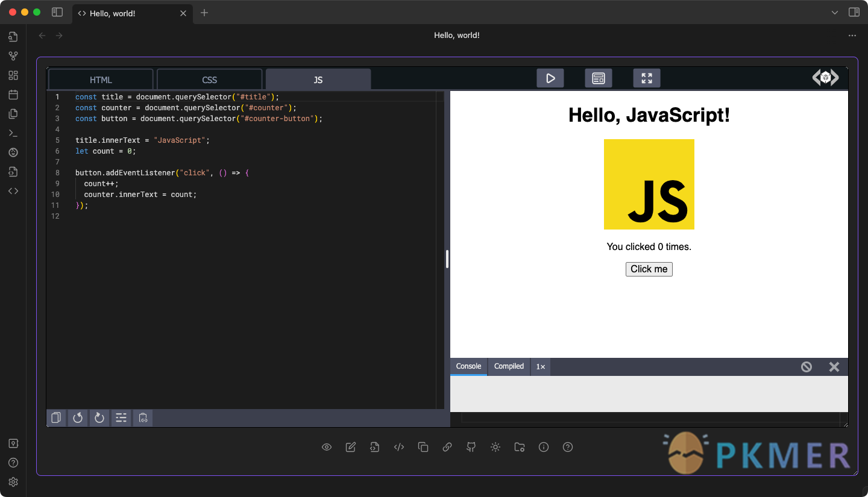Close the console tools pane

pyautogui.click(x=834, y=367)
